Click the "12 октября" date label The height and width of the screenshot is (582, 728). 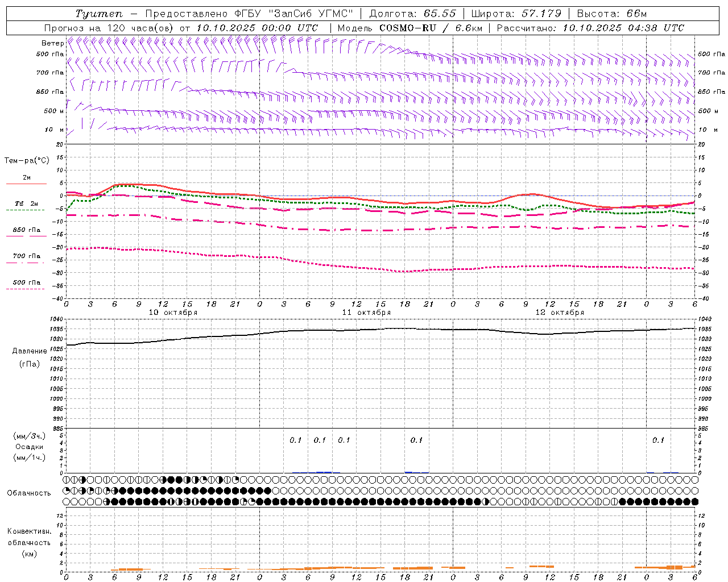click(x=560, y=313)
